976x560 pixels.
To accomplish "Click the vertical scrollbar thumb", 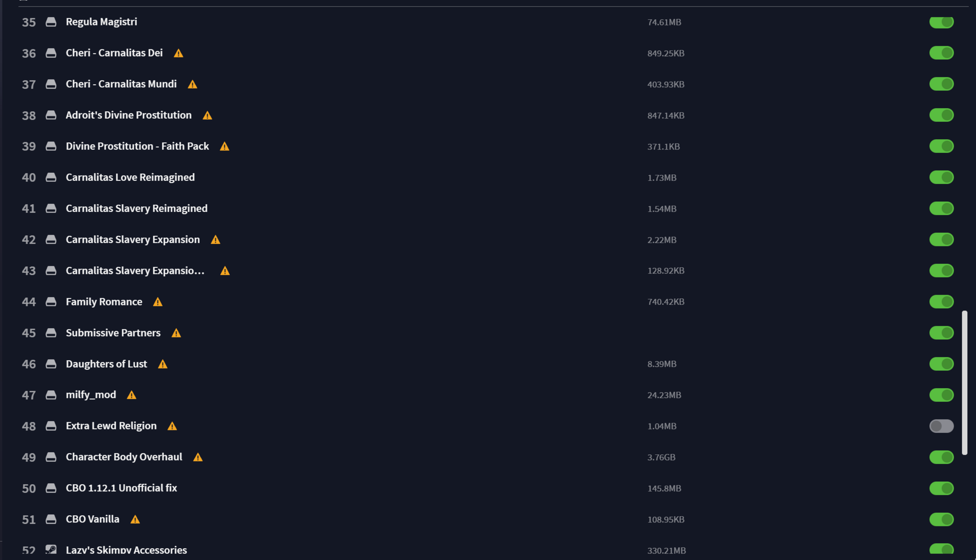I will coord(964,383).
